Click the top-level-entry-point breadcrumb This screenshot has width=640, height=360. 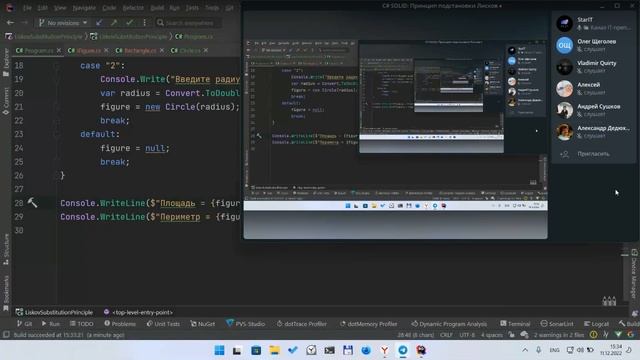click(138, 312)
